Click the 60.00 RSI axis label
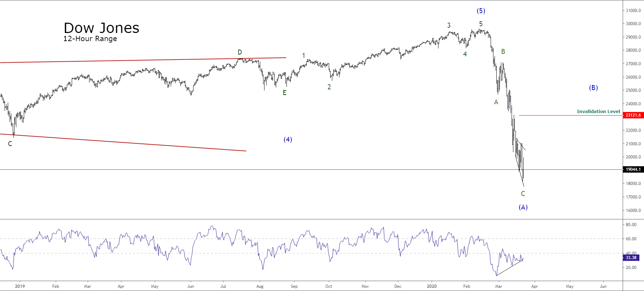This screenshot has height=291, width=644. [631, 239]
